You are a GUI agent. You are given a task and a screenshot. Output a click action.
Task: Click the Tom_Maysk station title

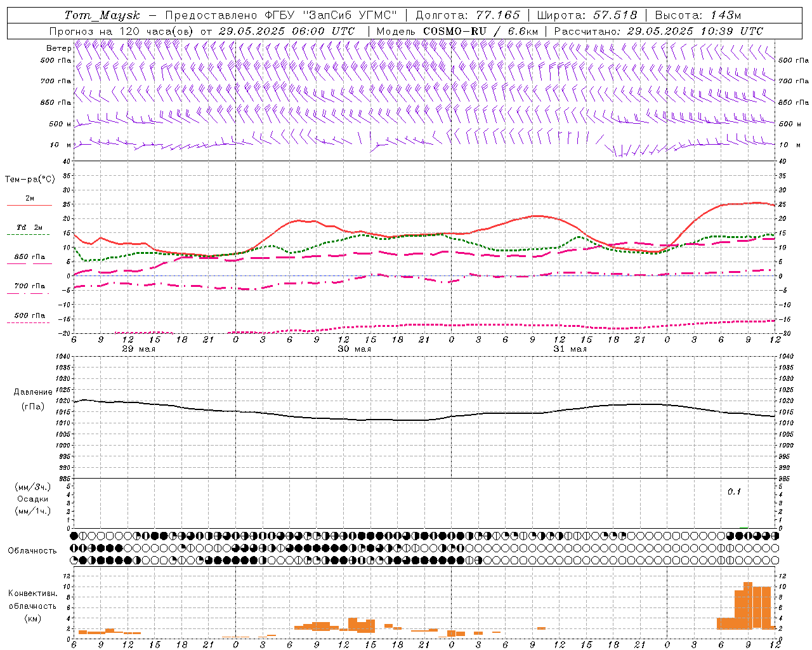[102, 15]
